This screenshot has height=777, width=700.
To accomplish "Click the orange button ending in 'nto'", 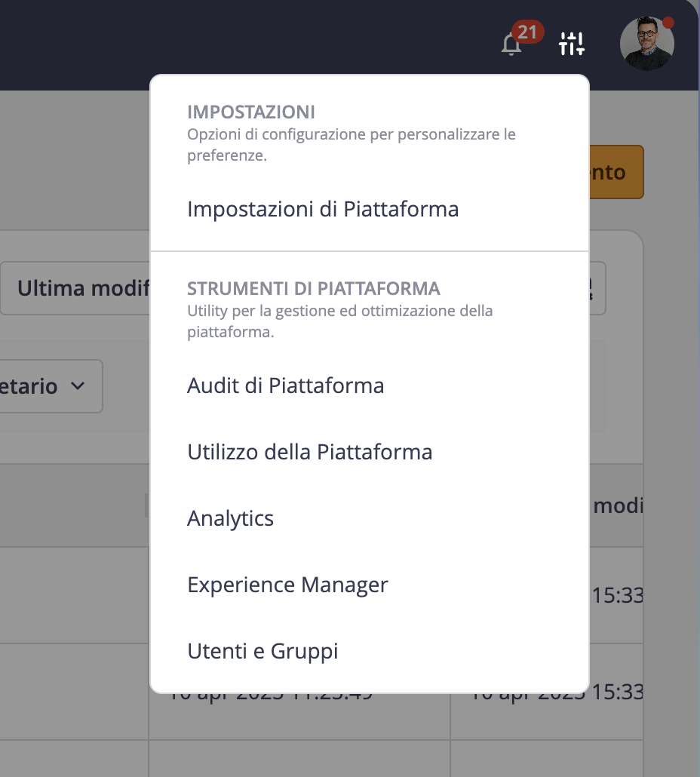I will click(x=616, y=172).
